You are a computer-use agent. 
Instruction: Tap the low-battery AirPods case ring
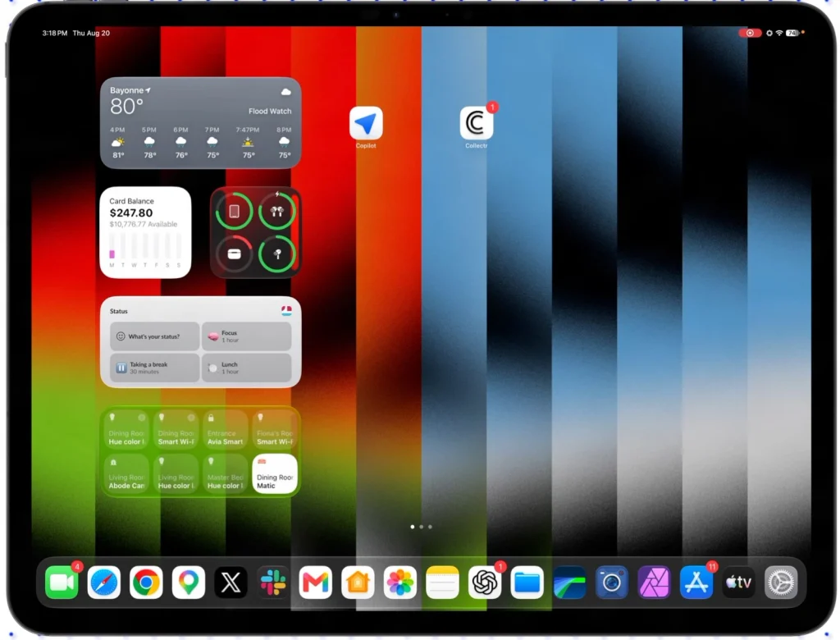click(234, 254)
